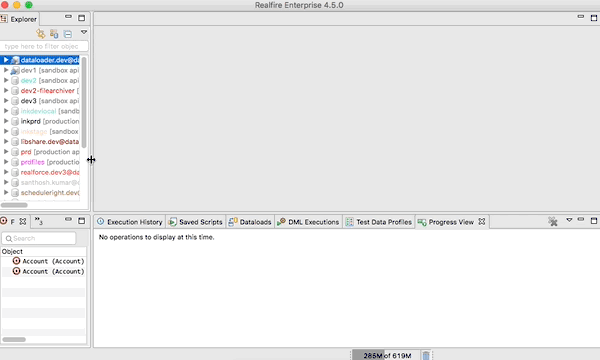Click the red window close button
The width and height of the screenshot is (600, 360).
5,5
